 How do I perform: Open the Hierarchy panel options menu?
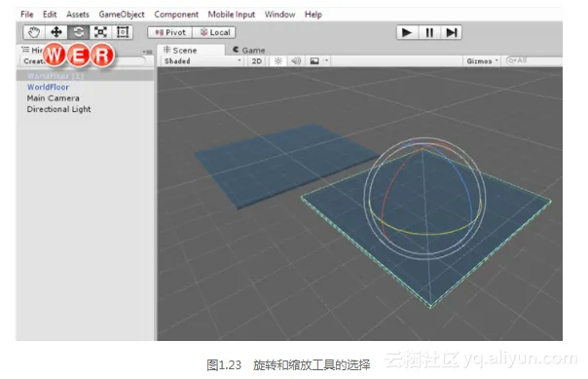[148, 52]
